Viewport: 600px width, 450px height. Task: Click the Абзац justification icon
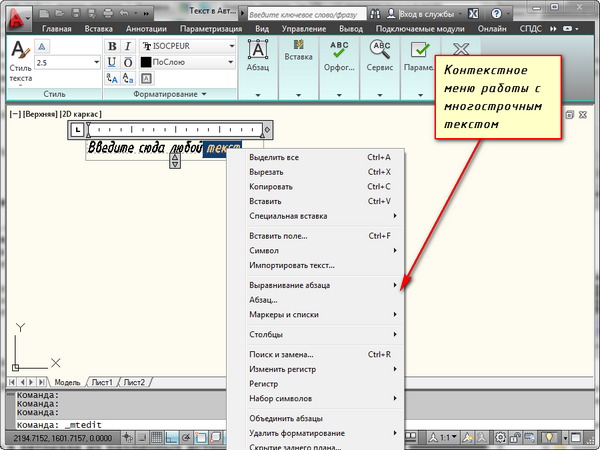coord(258,50)
